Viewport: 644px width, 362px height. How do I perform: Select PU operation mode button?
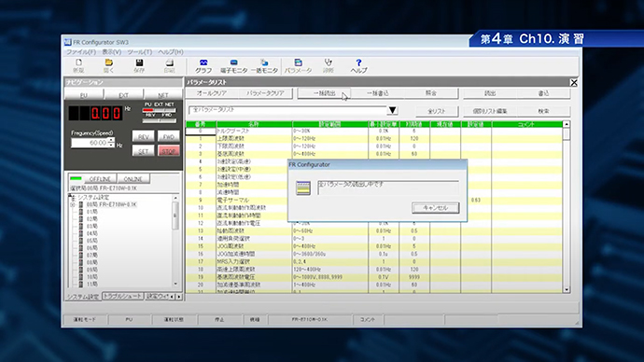coord(84,95)
